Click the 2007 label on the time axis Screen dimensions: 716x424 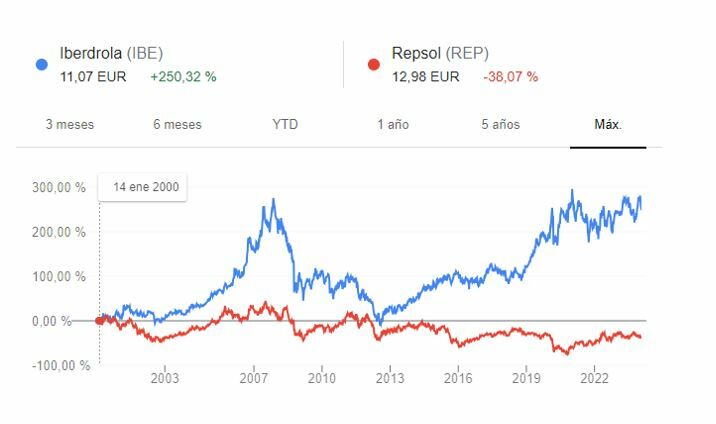pyautogui.click(x=254, y=378)
